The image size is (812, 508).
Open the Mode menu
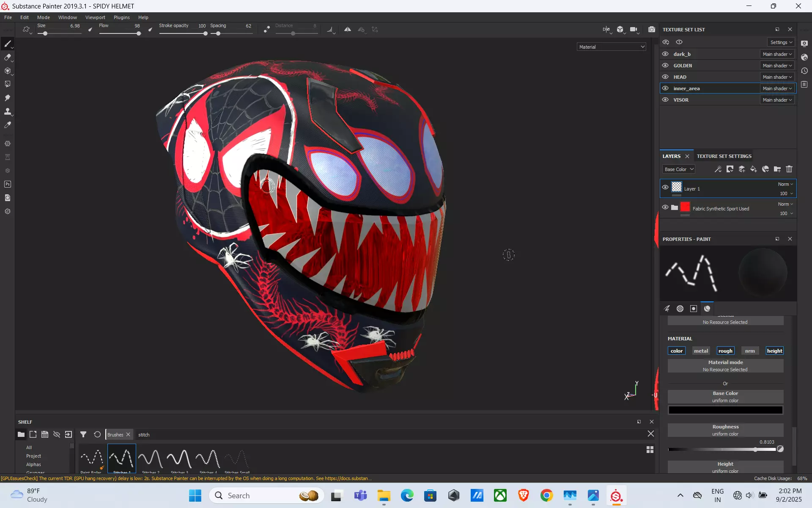(44, 17)
